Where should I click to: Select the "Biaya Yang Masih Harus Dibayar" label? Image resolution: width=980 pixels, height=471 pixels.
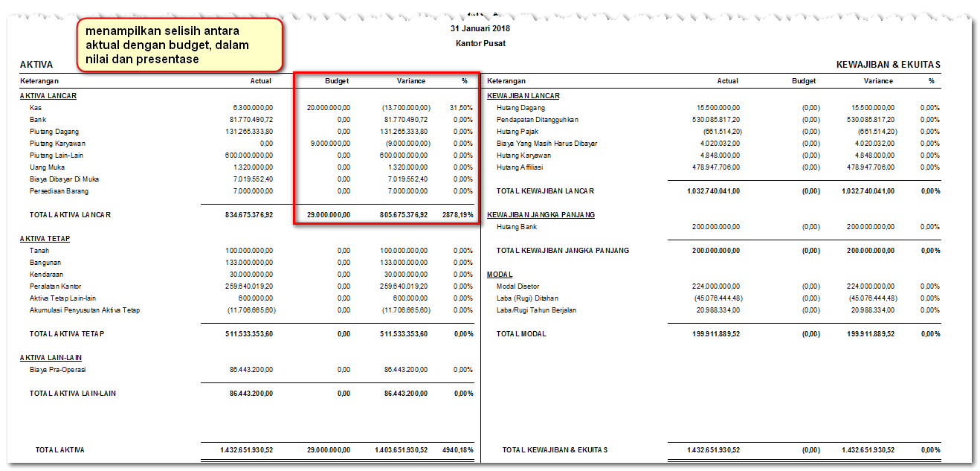coord(547,144)
